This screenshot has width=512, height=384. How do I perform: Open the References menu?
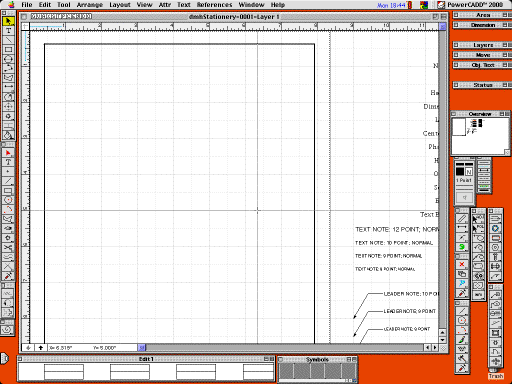[x=214, y=5]
